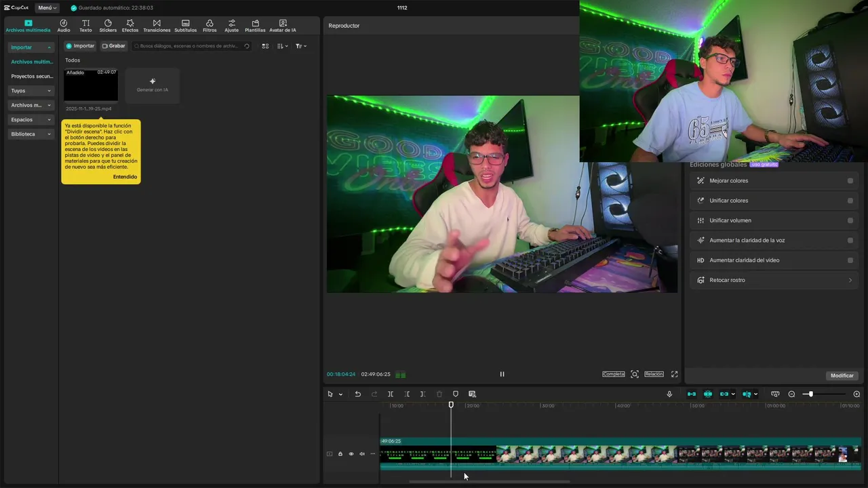Image resolution: width=868 pixels, height=488 pixels.
Task: Pause playback in the Reproductor
Action: tap(502, 374)
